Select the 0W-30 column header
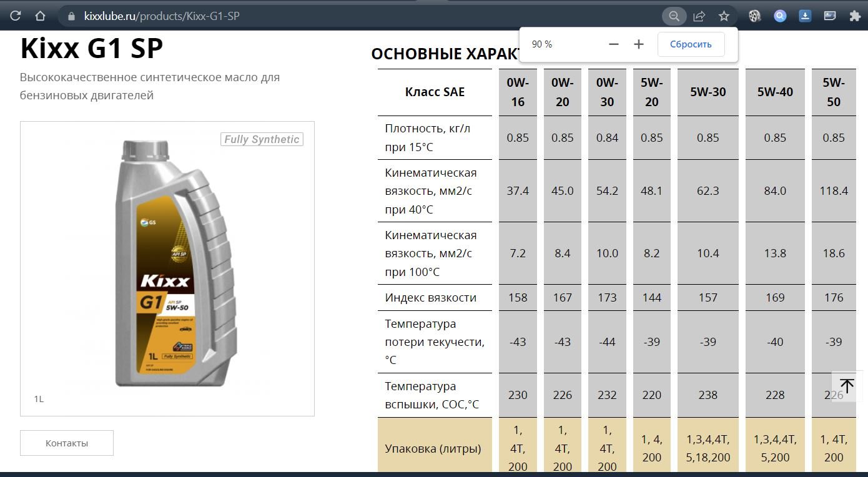Viewport: 868px width, 477px height. coord(607,92)
